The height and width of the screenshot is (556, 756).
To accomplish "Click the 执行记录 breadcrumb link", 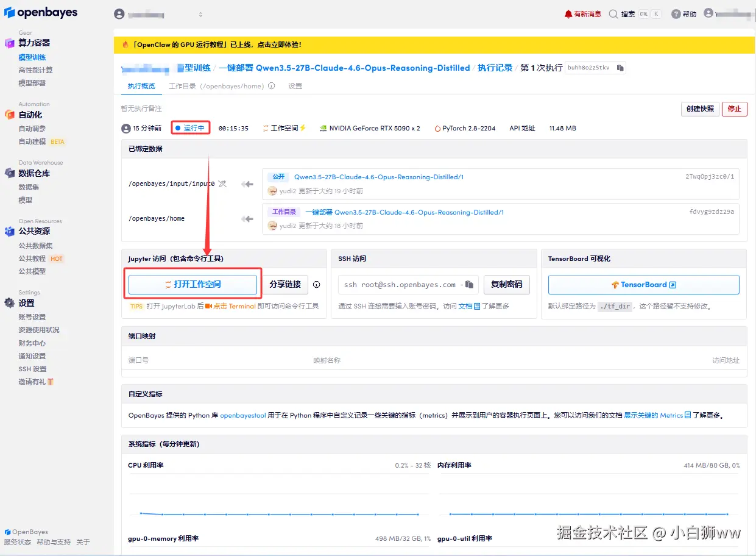I will pos(495,68).
